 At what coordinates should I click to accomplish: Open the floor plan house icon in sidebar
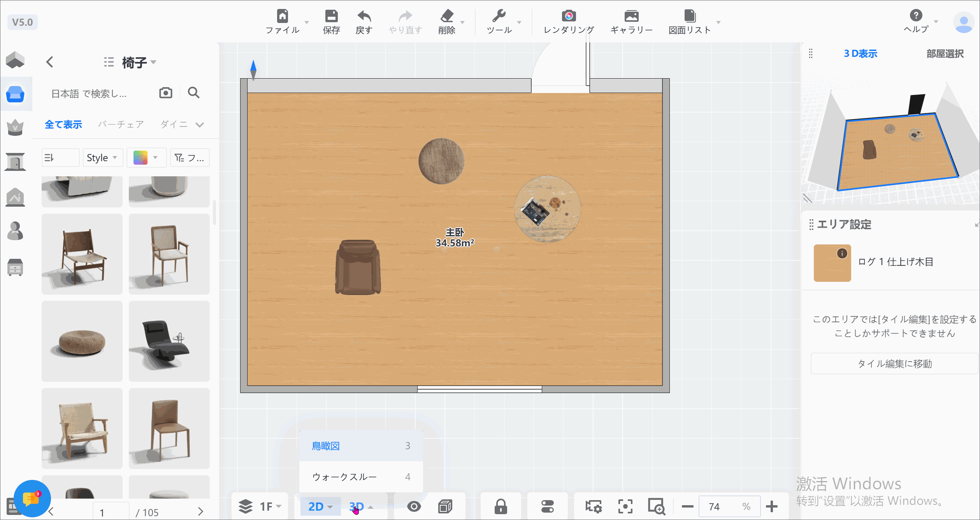pos(15,60)
